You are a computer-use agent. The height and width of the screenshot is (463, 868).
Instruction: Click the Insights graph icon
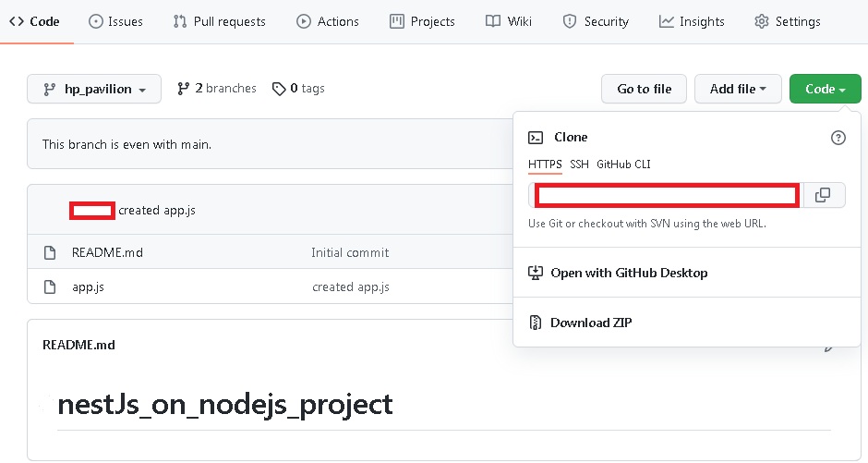pos(667,21)
